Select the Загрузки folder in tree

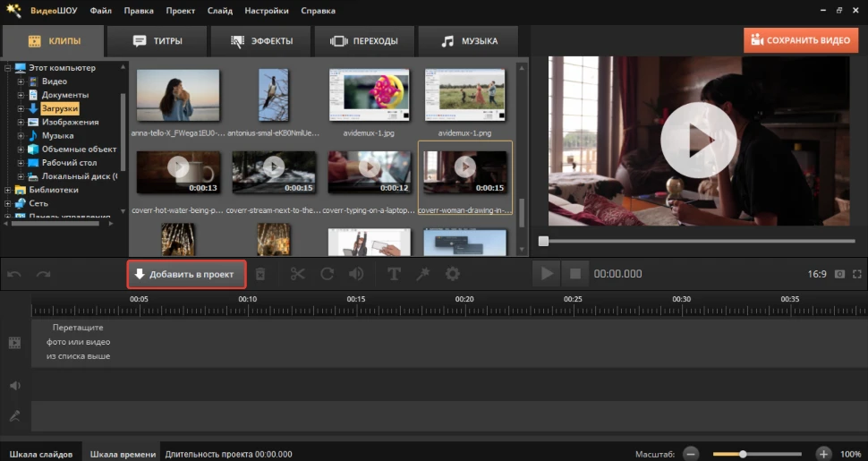(59, 108)
